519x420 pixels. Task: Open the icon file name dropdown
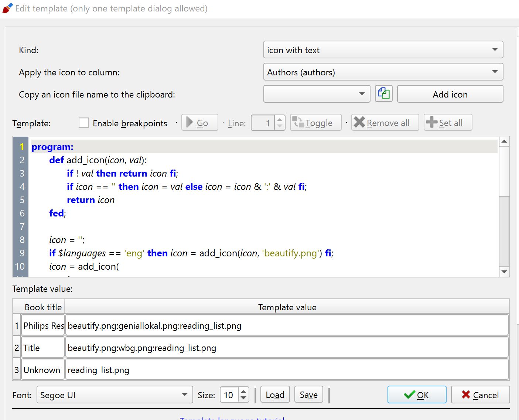[317, 94]
